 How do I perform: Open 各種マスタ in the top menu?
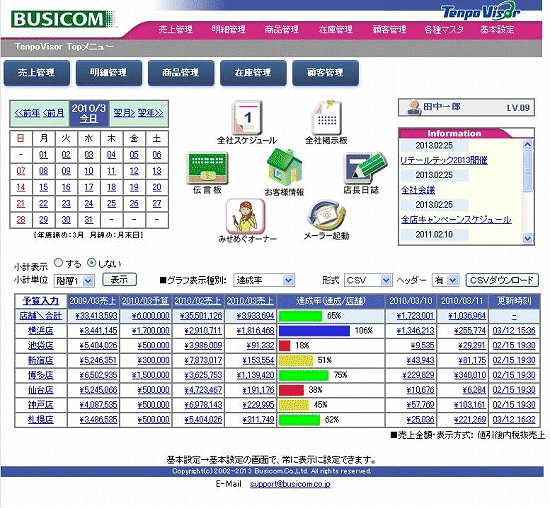pyautogui.click(x=444, y=29)
